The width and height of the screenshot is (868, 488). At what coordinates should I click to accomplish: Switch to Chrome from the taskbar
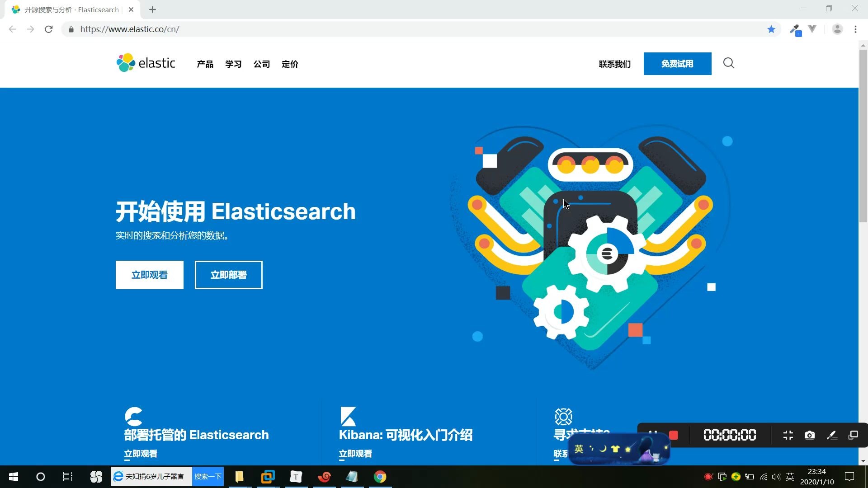380,477
